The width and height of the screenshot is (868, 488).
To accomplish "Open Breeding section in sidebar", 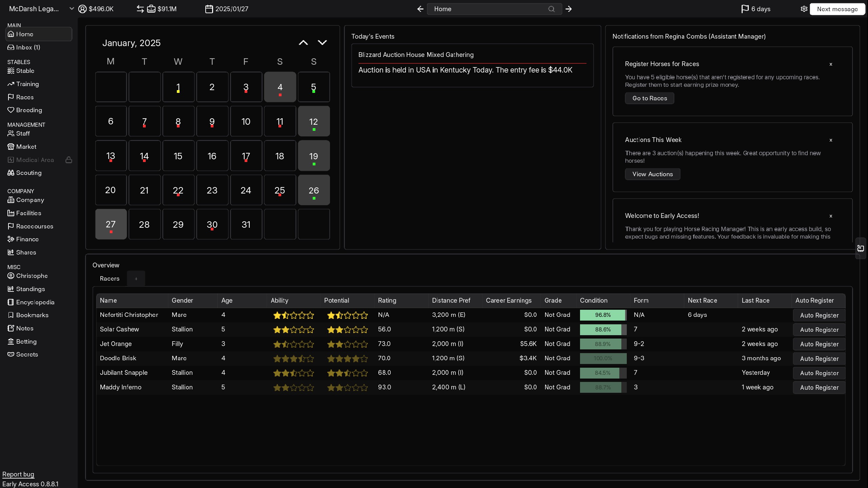I will [29, 110].
